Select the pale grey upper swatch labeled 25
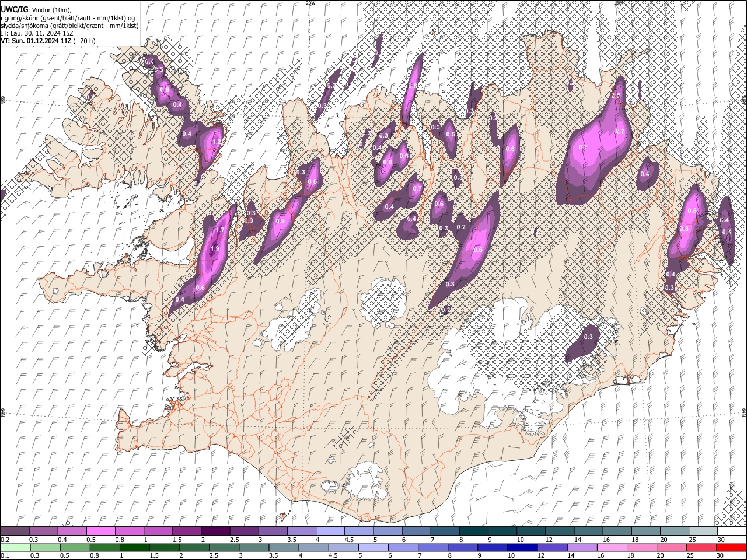 coord(703,531)
